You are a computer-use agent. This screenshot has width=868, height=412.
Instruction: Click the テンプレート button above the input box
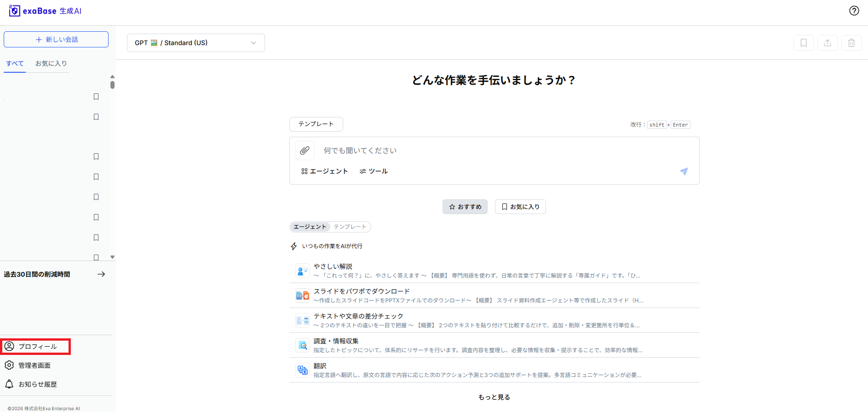pos(316,124)
